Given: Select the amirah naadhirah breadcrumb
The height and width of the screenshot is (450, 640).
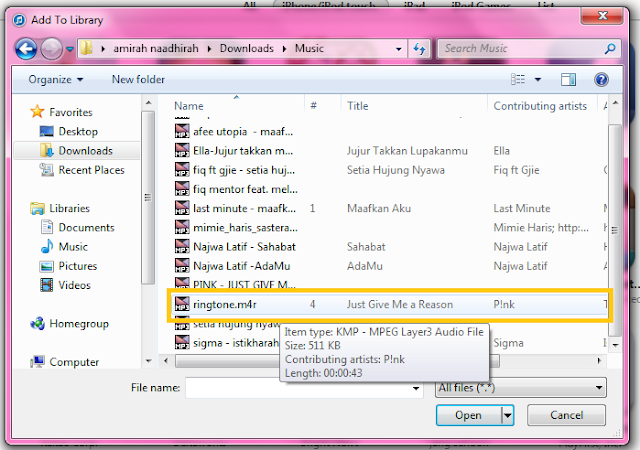Looking at the screenshot, I should pyautogui.click(x=156, y=49).
